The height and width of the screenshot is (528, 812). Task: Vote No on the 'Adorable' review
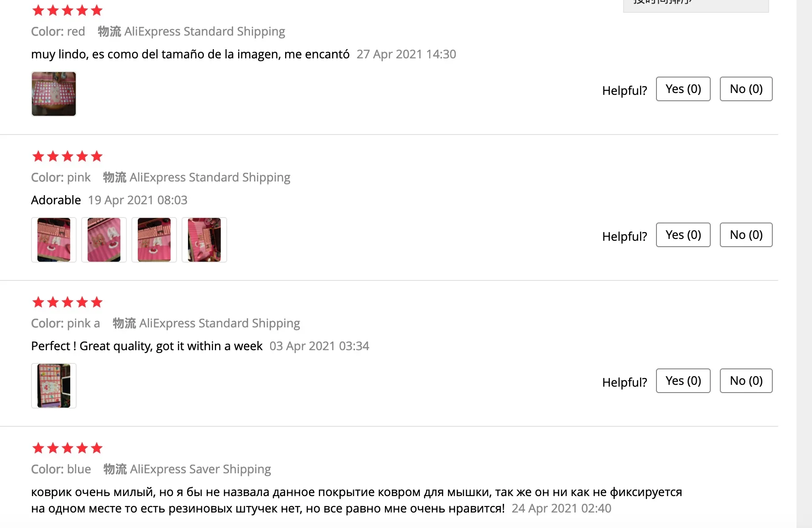pyautogui.click(x=746, y=235)
